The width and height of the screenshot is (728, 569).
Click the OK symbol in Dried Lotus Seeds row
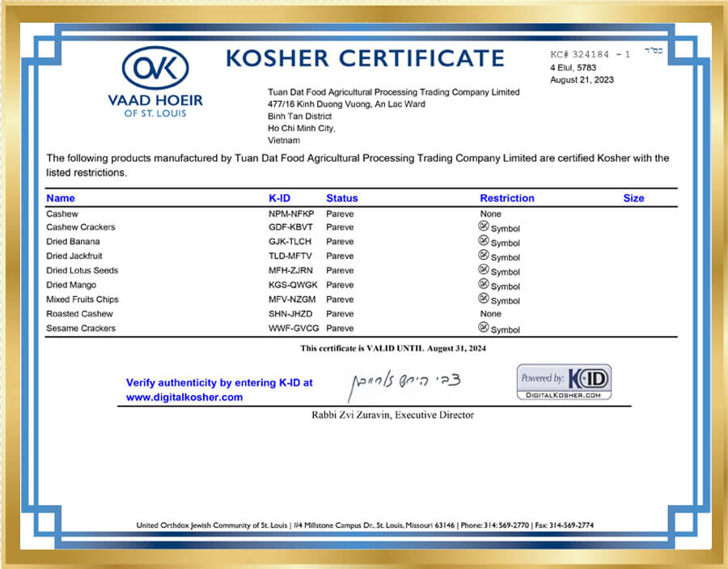coord(484,270)
